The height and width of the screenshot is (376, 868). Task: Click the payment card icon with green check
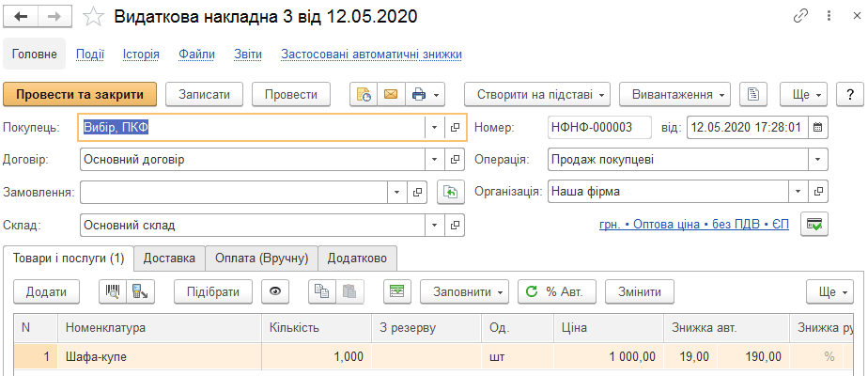pyautogui.click(x=814, y=225)
